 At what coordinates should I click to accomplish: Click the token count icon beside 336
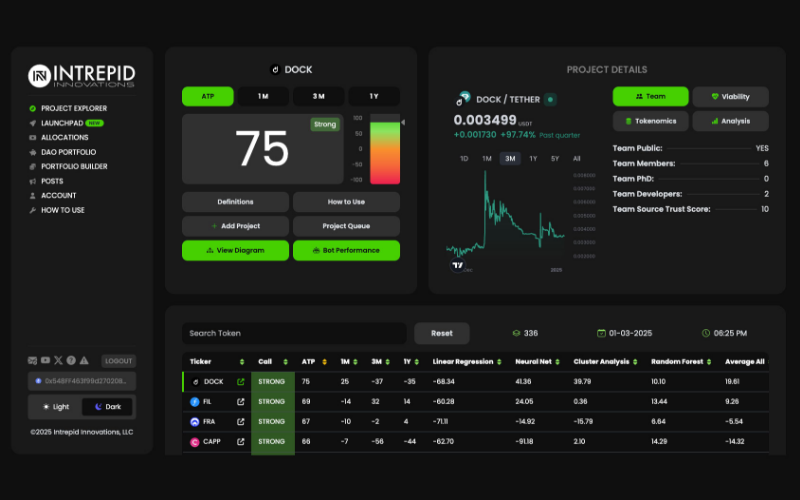coord(516,333)
